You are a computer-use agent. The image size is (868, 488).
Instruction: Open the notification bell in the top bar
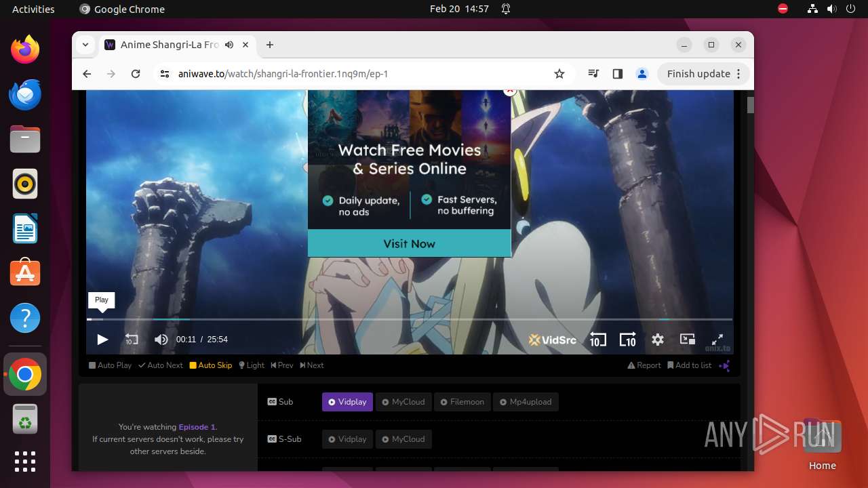(506, 9)
